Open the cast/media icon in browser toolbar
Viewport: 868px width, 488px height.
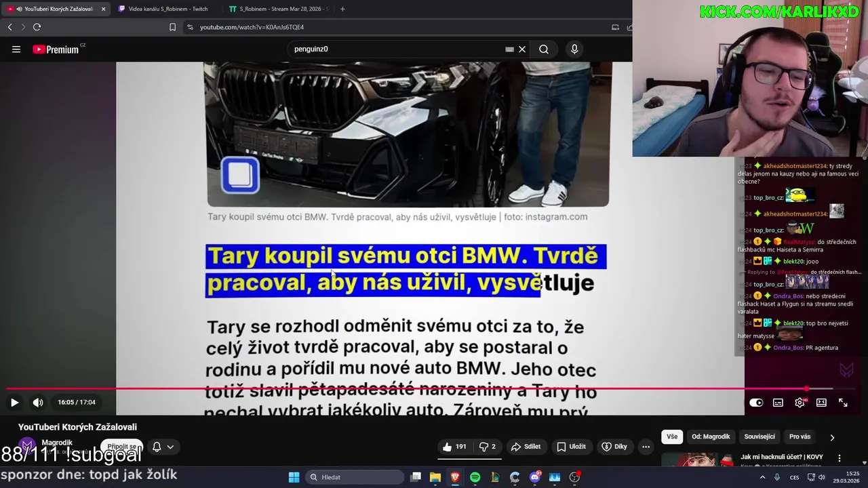615,27
